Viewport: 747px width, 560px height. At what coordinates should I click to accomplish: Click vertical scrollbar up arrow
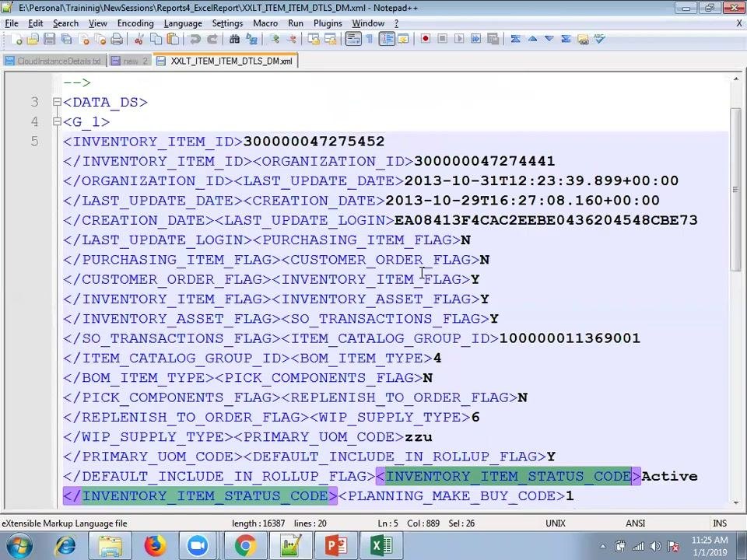coord(735,79)
